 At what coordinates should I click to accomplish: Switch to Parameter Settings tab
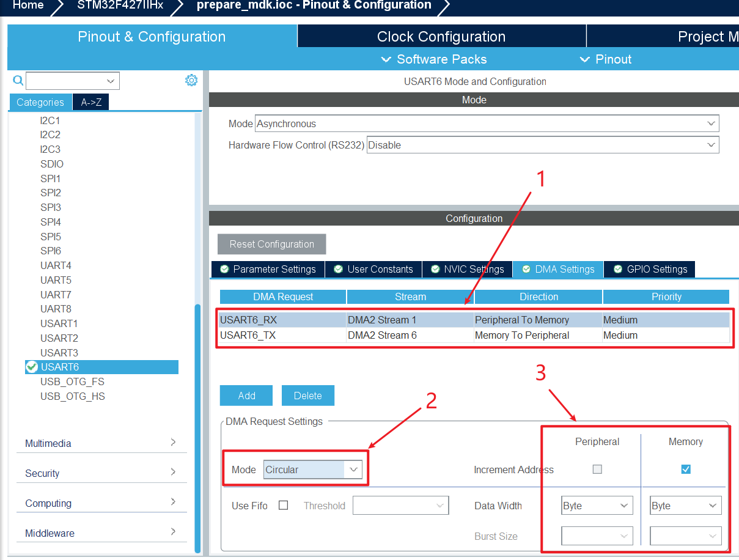(x=268, y=269)
